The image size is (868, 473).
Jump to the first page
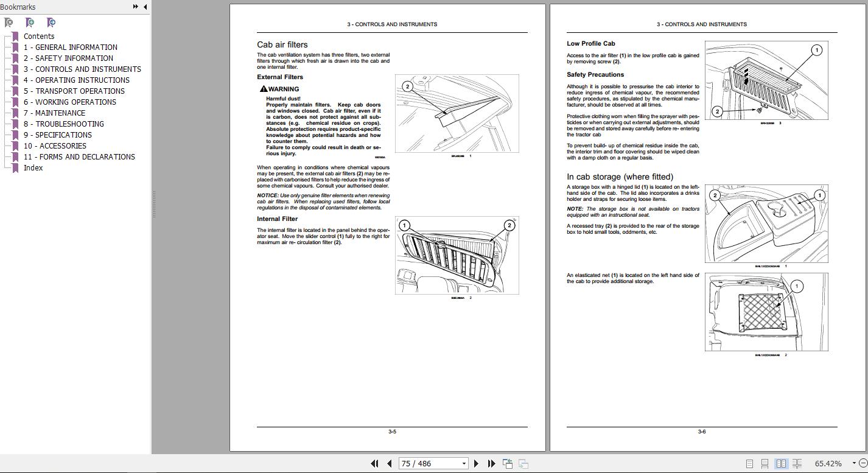[x=374, y=463]
